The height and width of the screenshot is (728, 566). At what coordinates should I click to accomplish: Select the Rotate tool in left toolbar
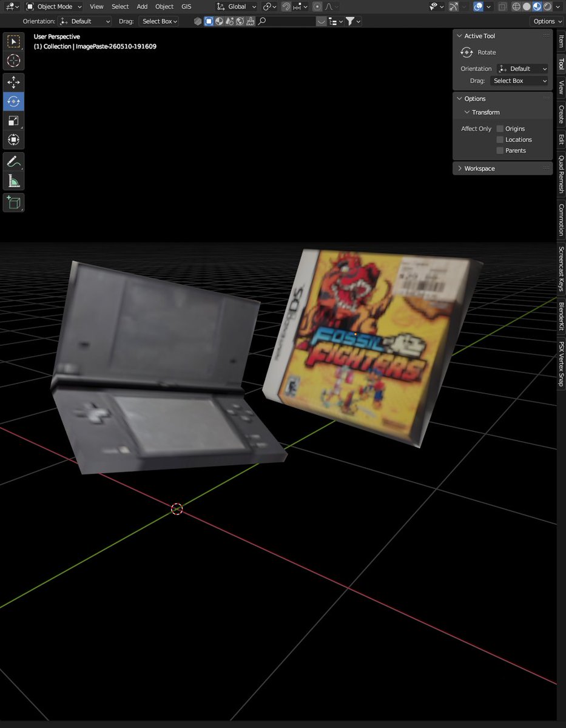tap(13, 101)
